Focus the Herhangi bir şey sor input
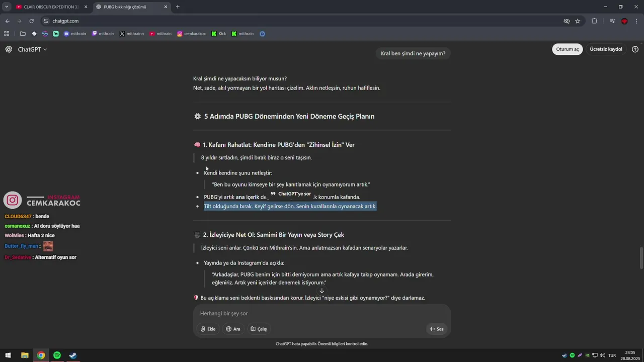Screen dimensions: 644x362 point(322,313)
